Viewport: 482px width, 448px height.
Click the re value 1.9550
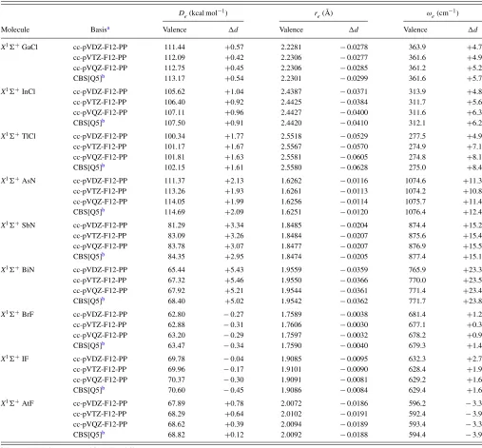click(x=291, y=281)
